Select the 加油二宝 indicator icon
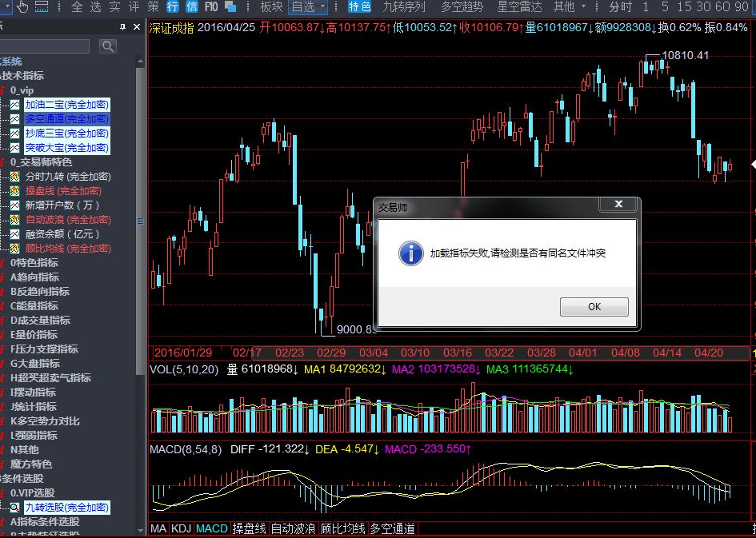 point(14,105)
